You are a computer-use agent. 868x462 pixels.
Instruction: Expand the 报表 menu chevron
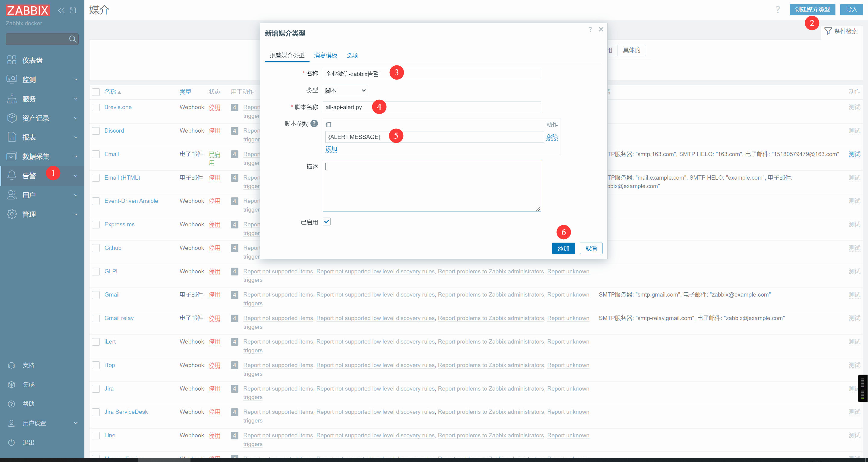[x=75, y=137]
